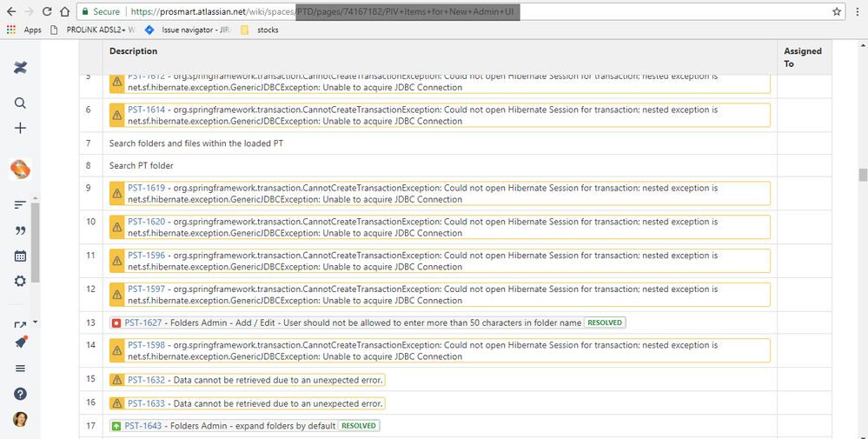
Task: Open issue link PST-1643
Action: tap(142, 426)
